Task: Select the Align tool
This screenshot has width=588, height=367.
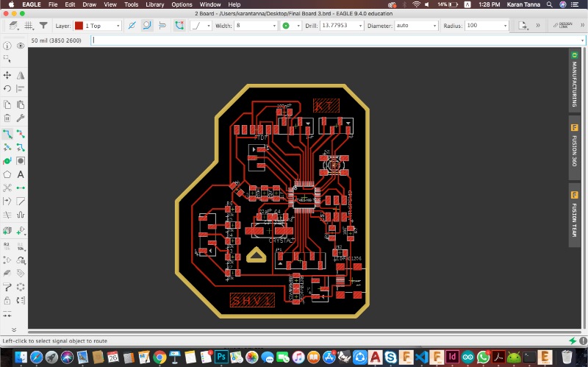Action: (21, 88)
